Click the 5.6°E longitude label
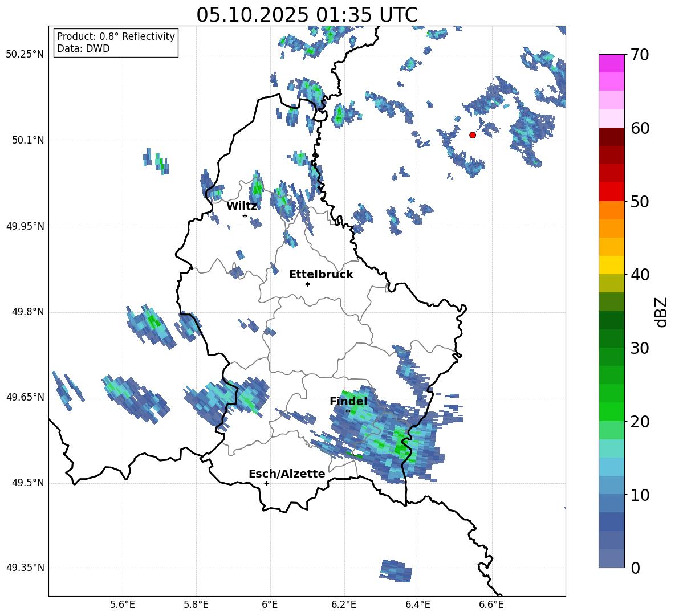The height and width of the screenshot is (616, 675). 123,605
